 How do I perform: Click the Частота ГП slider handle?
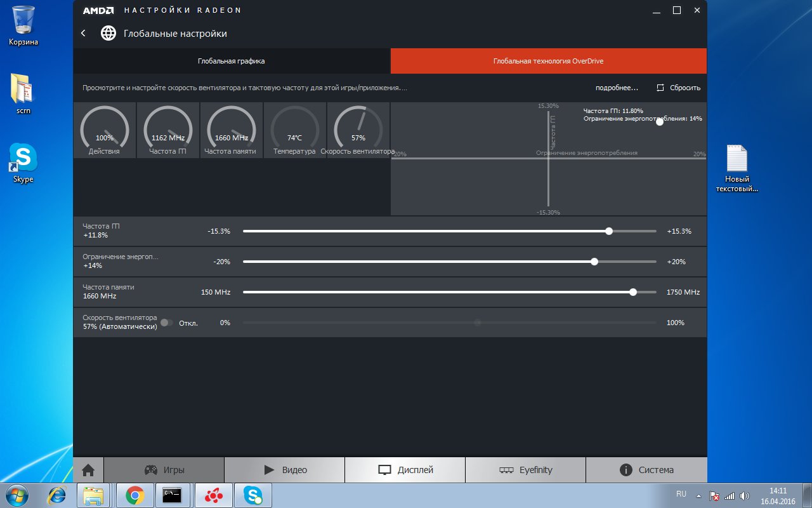point(609,231)
